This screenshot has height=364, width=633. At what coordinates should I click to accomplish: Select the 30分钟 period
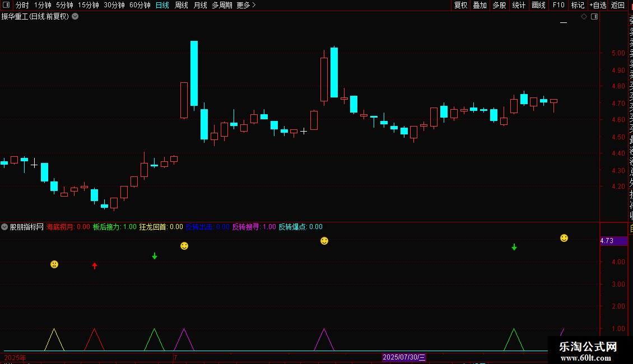click(114, 5)
